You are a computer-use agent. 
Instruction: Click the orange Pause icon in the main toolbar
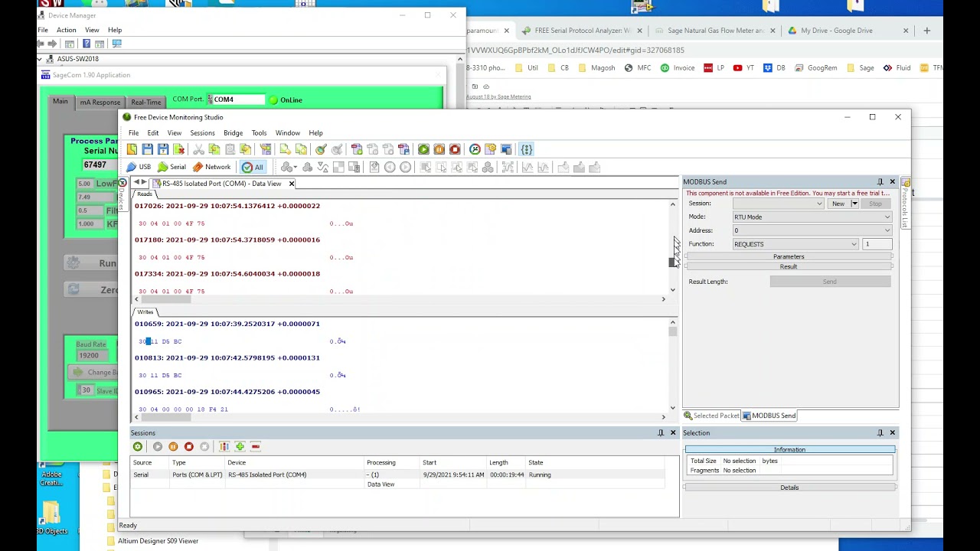(x=439, y=149)
